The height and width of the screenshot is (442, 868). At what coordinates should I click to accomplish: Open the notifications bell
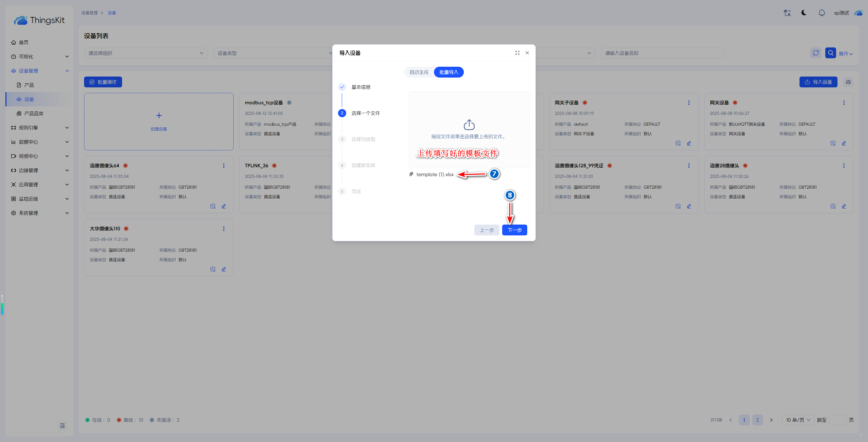coord(822,13)
